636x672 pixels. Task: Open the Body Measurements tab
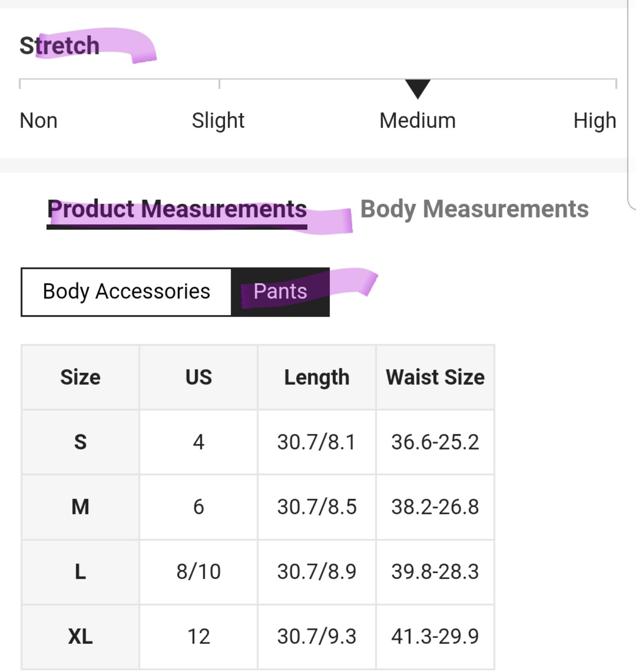[x=475, y=209]
